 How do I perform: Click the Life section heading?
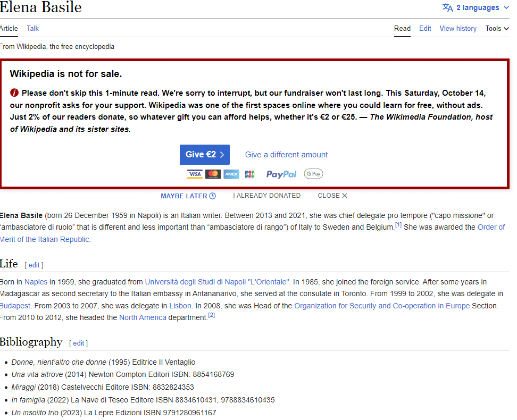coord(9,264)
